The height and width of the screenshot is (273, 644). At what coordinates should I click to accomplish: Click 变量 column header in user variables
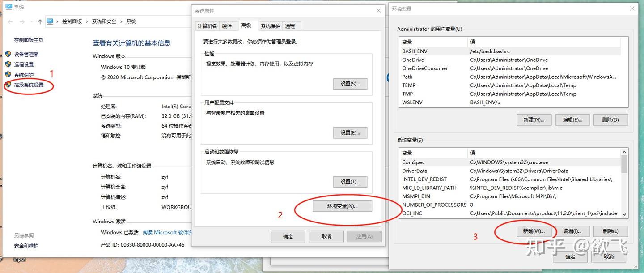[433, 42]
